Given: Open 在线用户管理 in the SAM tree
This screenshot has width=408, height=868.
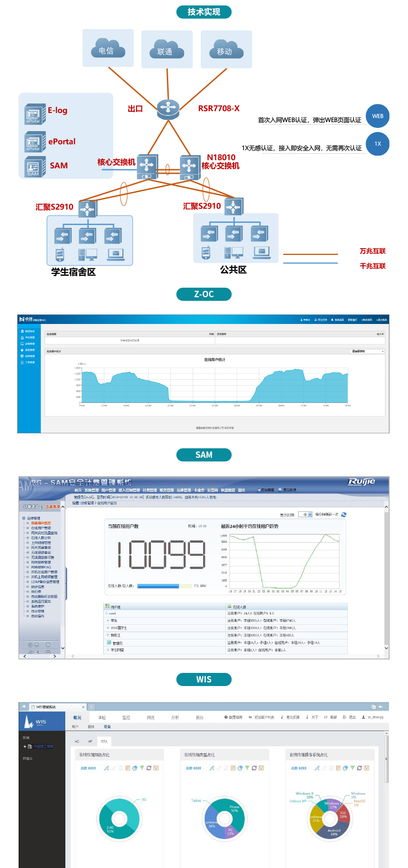Looking at the screenshot, I should pos(41,528).
